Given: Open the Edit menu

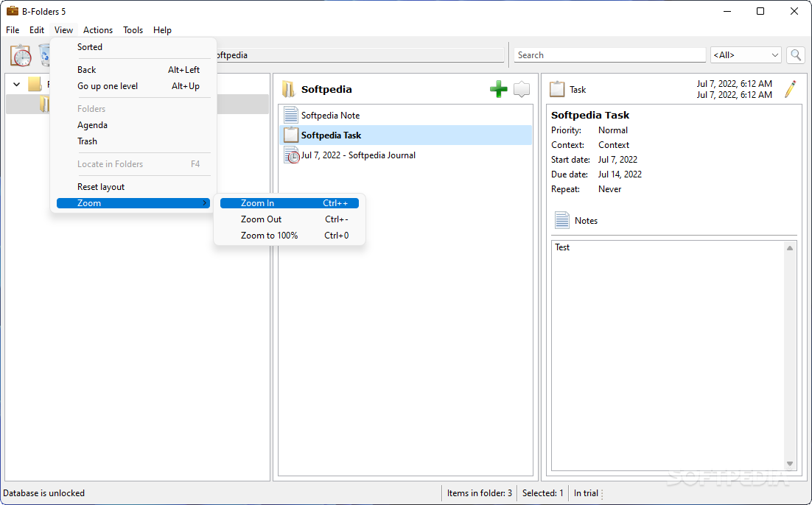Looking at the screenshot, I should tap(37, 30).
